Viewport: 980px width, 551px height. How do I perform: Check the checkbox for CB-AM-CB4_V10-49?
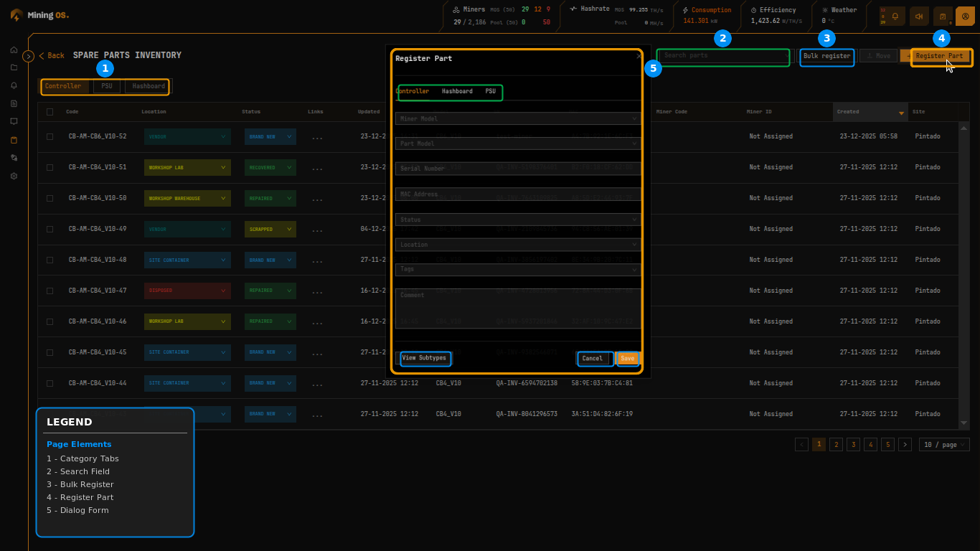[x=50, y=229]
